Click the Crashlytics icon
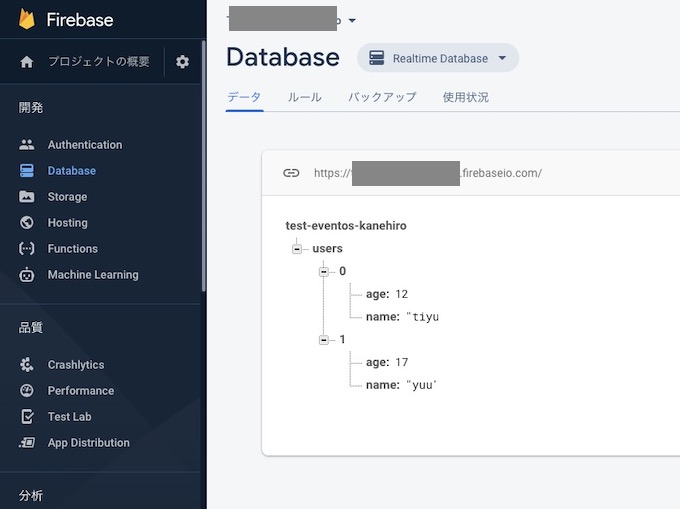The width and height of the screenshot is (680, 509). pos(26,365)
